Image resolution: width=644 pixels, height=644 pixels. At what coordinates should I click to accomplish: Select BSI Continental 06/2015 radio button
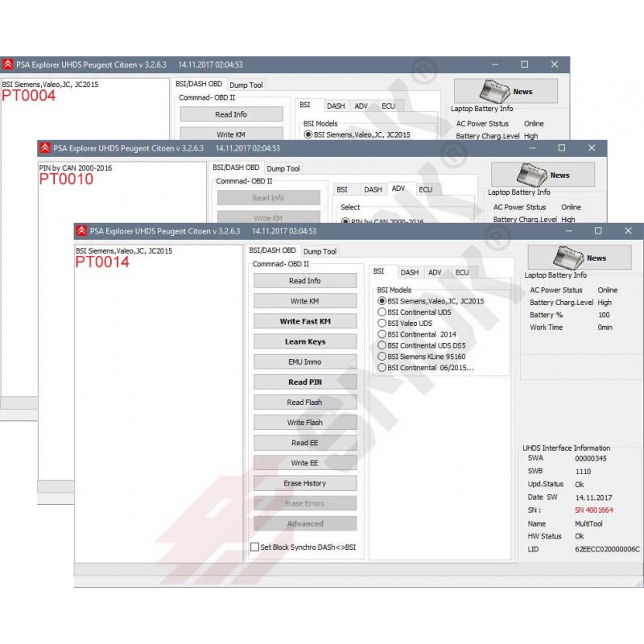pyautogui.click(x=382, y=368)
